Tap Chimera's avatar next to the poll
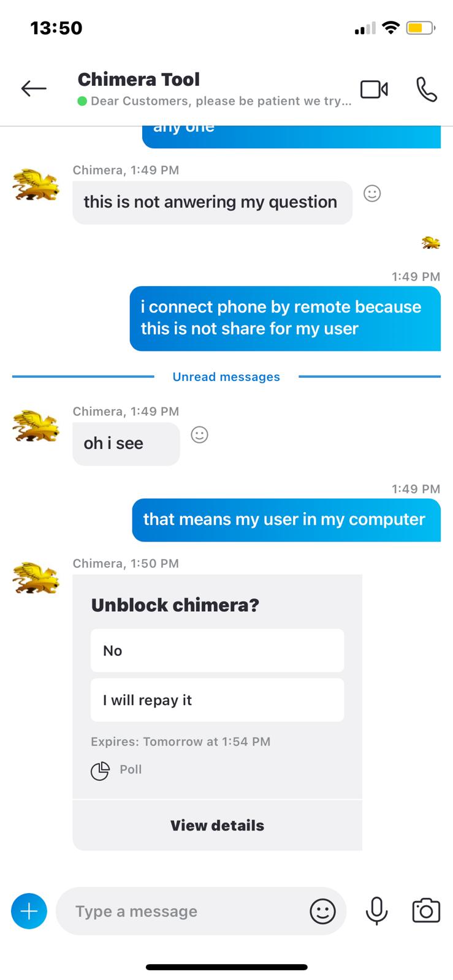 pos(36,578)
